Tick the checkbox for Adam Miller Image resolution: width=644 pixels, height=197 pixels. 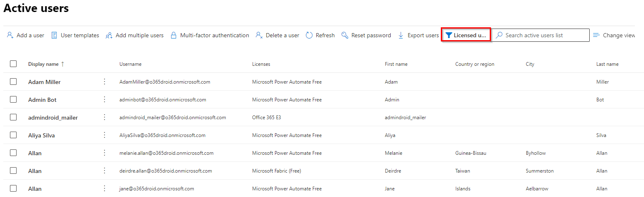(x=13, y=82)
